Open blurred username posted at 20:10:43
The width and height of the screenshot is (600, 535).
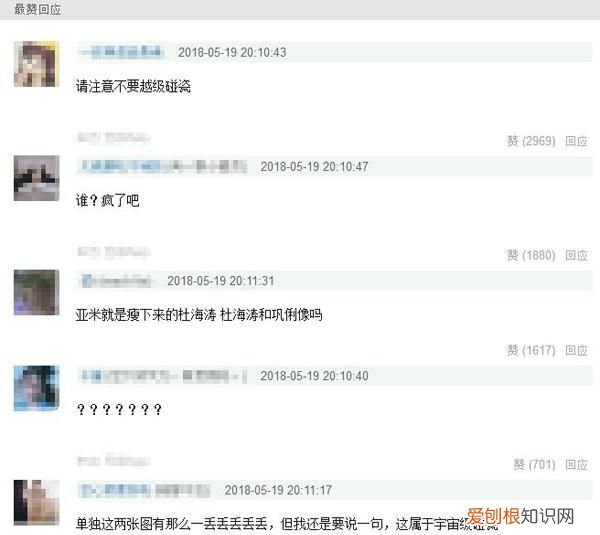[122, 52]
